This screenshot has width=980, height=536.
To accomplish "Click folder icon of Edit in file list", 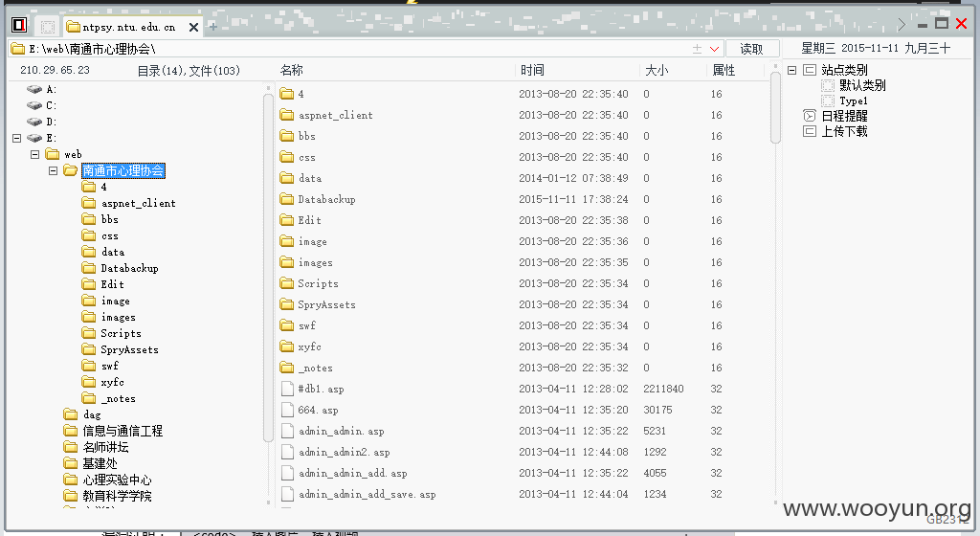I will 287,220.
